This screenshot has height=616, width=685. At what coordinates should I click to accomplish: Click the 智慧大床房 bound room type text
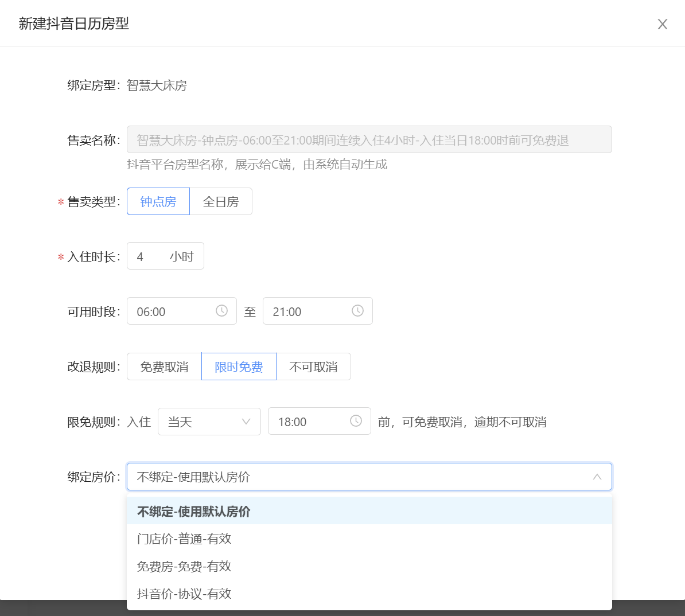coord(157,85)
